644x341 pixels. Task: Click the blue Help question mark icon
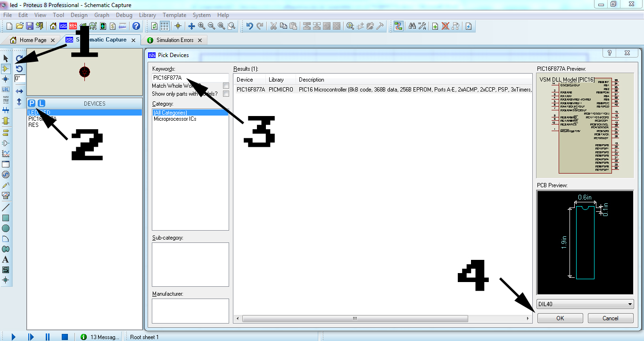(136, 26)
